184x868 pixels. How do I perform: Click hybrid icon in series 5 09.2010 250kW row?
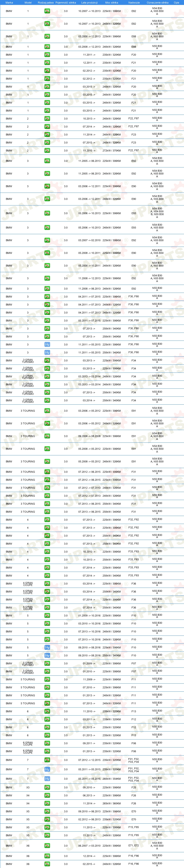click(x=47, y=655)
